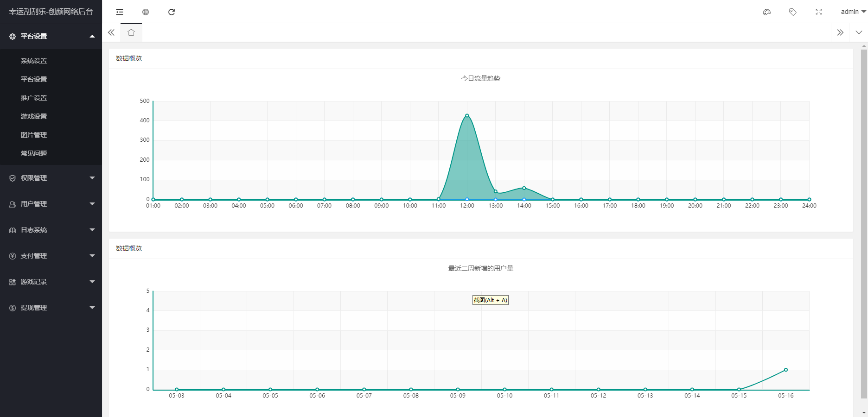Open 游戏设置 in the sidebar

coord(34,116)
